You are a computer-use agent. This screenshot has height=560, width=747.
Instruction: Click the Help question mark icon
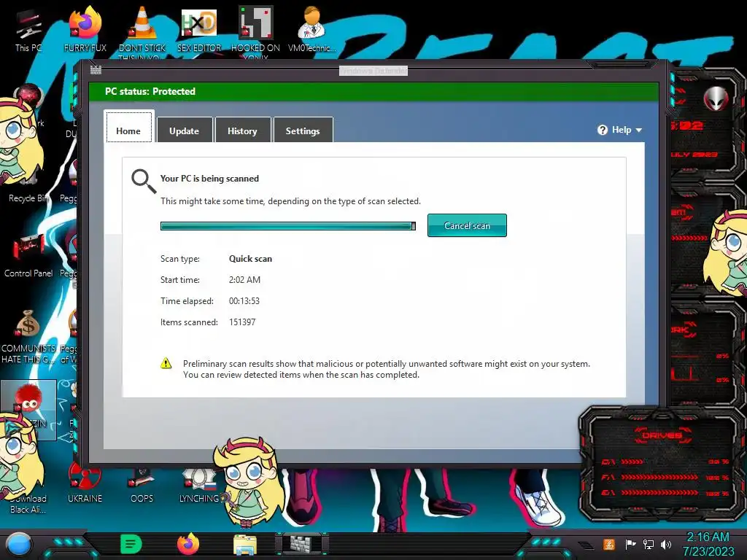point(602,130)
